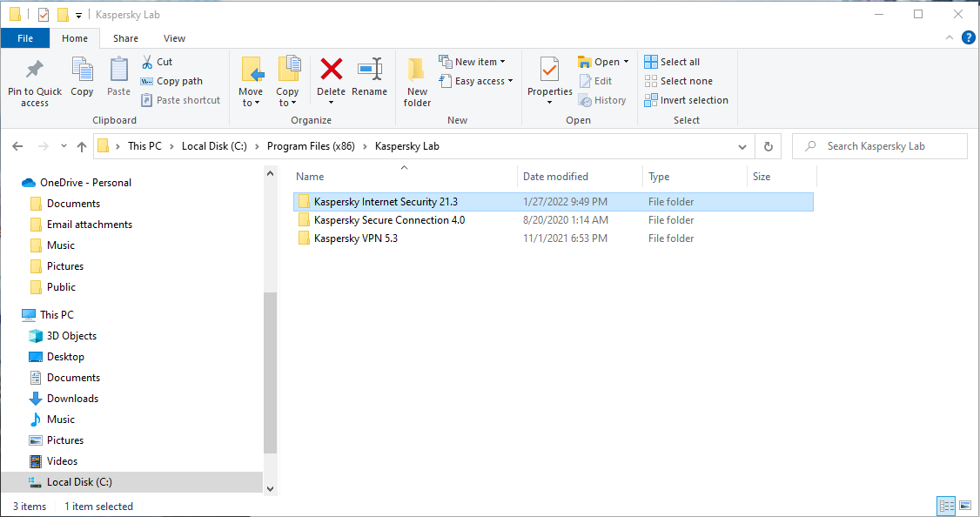Switch to the Share ribbon tab
The image size is (980, 517).
coord(125,38)
